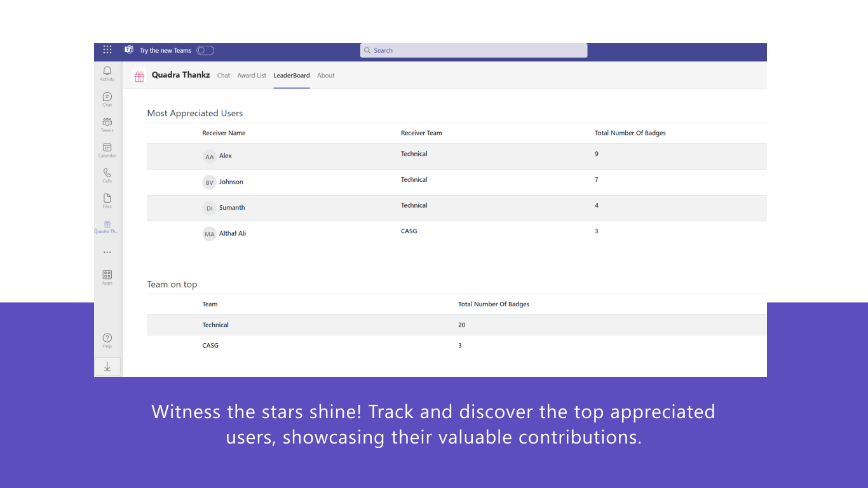Open the Files sidebar icon
Viewport: 868px width, 488px height.
click(107, 201)
